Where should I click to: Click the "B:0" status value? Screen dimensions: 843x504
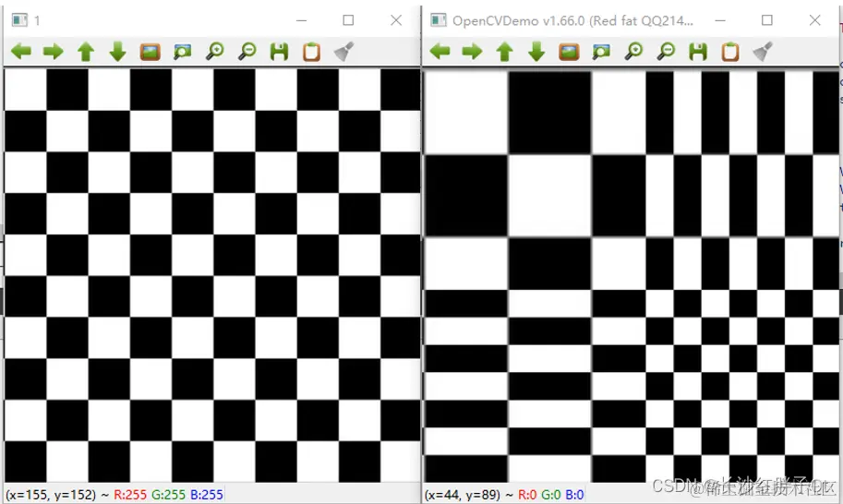[574, 495]
